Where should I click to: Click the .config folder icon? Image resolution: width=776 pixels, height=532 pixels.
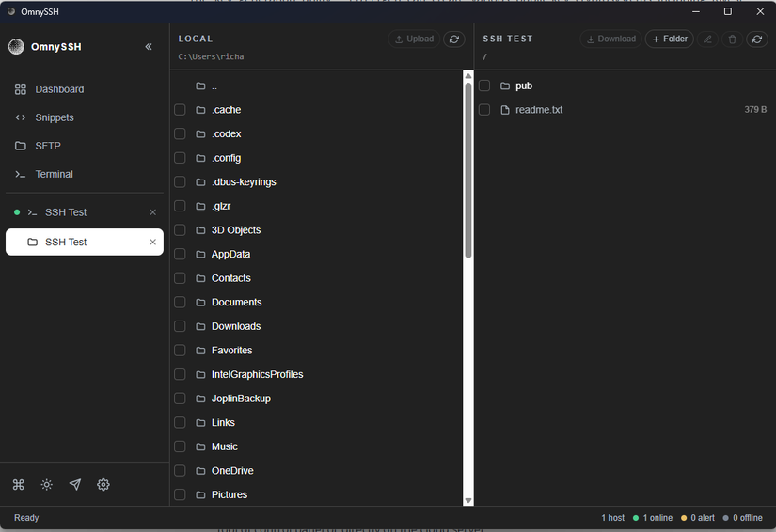click(200, 158)
